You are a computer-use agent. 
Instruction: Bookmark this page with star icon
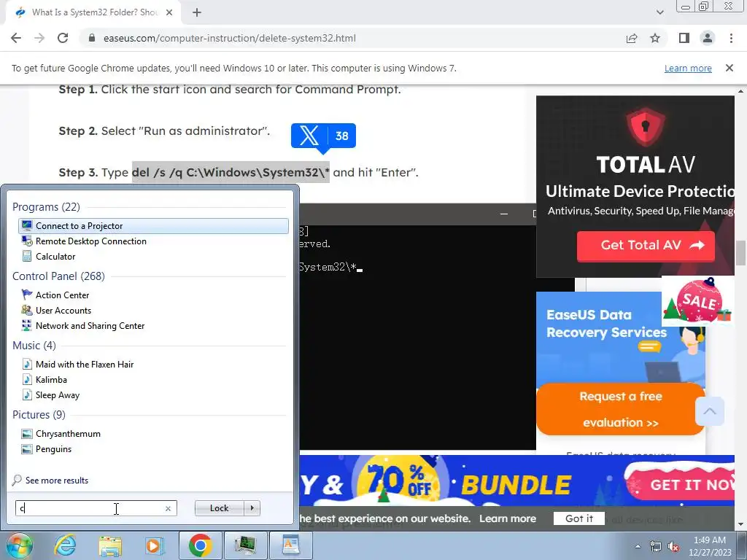pos(655,38)
